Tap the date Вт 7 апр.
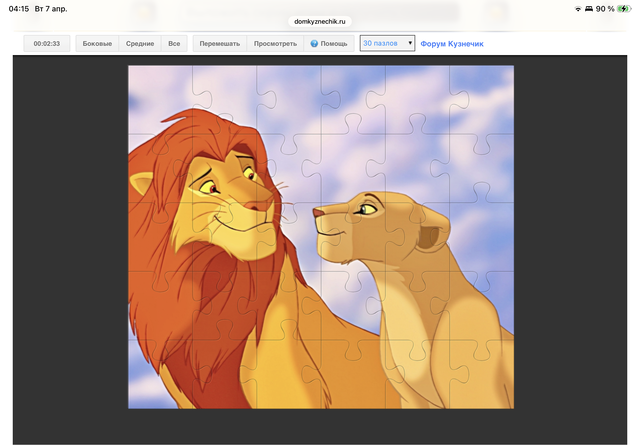Screen dimensions: 640x445 click(x=57, y=8)
